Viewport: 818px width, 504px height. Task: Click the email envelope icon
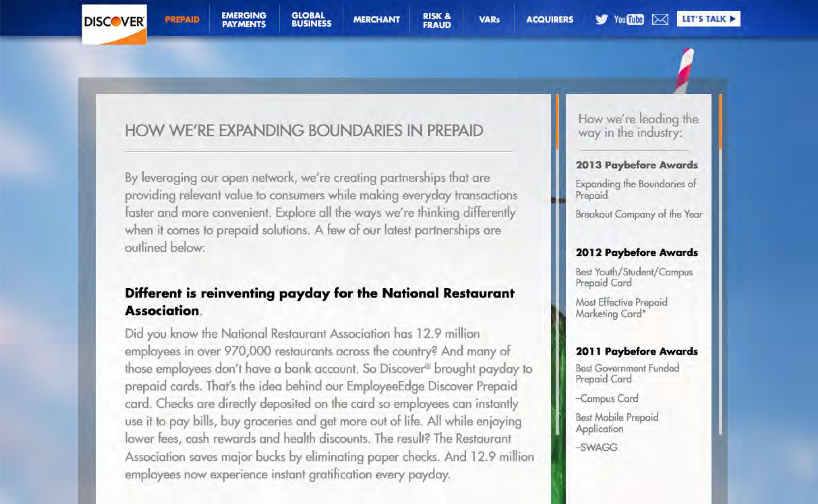click(660, 19)
